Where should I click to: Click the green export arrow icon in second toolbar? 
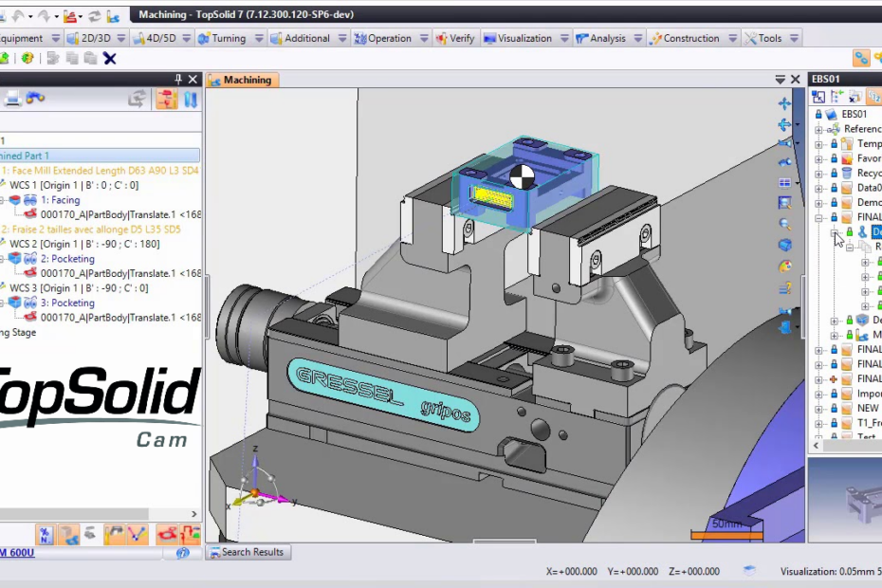(4, 58)
